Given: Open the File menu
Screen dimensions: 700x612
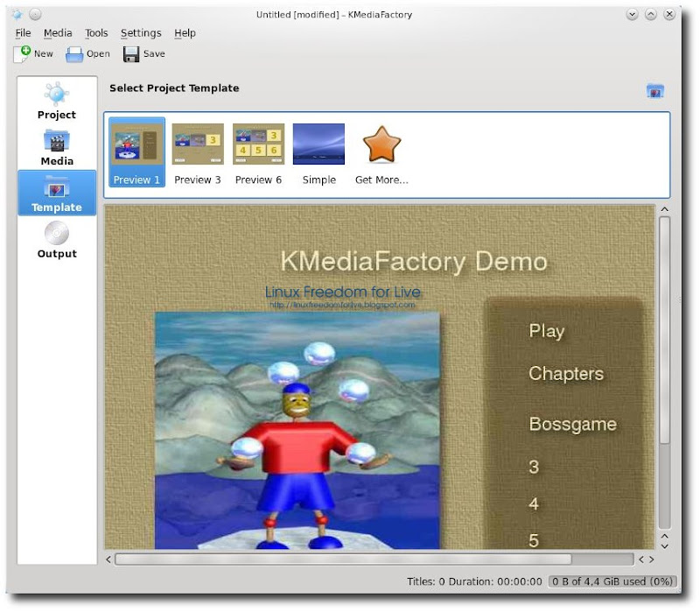Looking at the screenshot, I should click(24, 33).
